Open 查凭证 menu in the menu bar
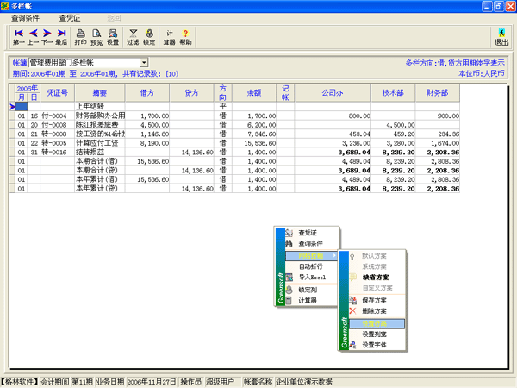The width and height of the screenshot is (517, 388). 69,18
